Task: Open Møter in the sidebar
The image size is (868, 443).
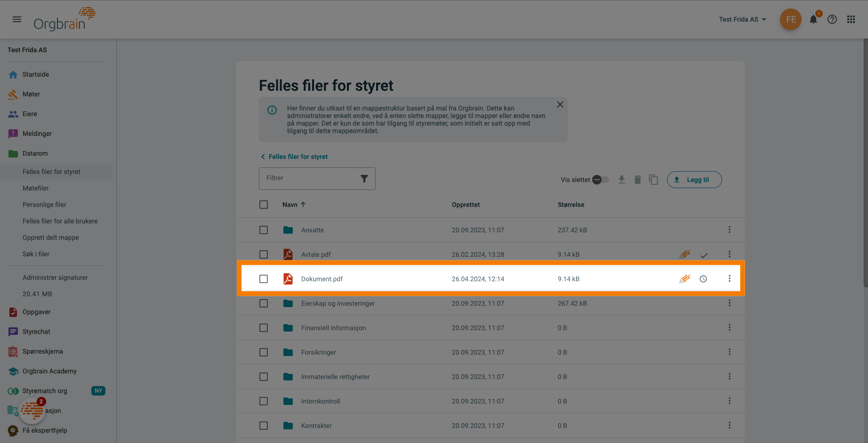Action: [x=31, y=94]
